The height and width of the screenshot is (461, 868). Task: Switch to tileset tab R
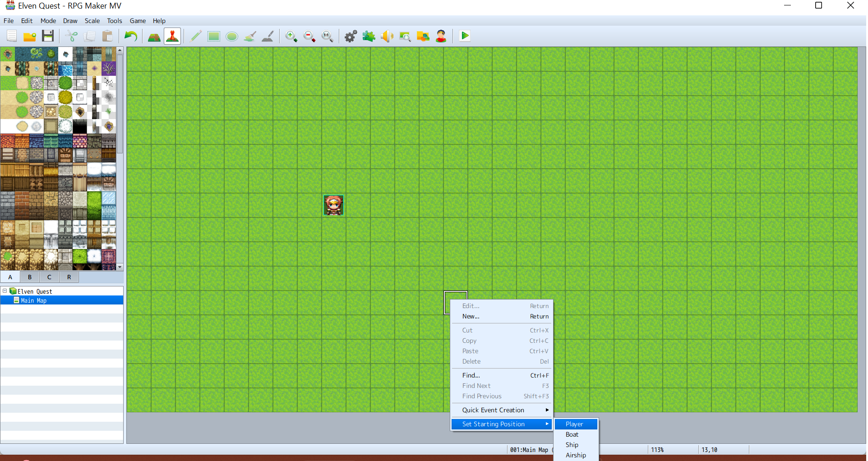(69, 277)
